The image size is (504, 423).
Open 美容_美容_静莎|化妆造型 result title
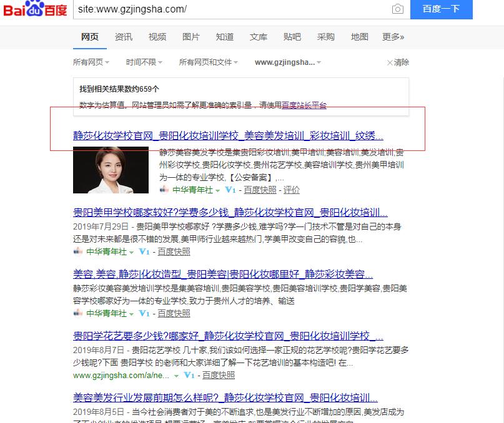223,274
